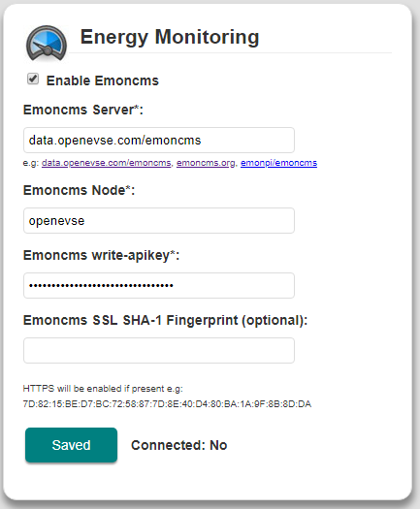The height and width of the screenshot is (509, 420).
Task: Focus the Emoncms Node input containing openevse
Action: point(159,221)
